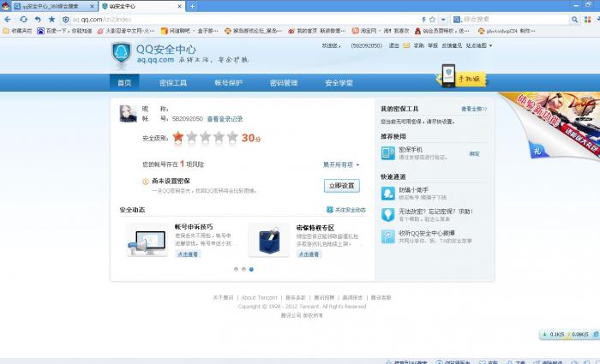Click the 礼 gift corner badge

coord(537,151)
